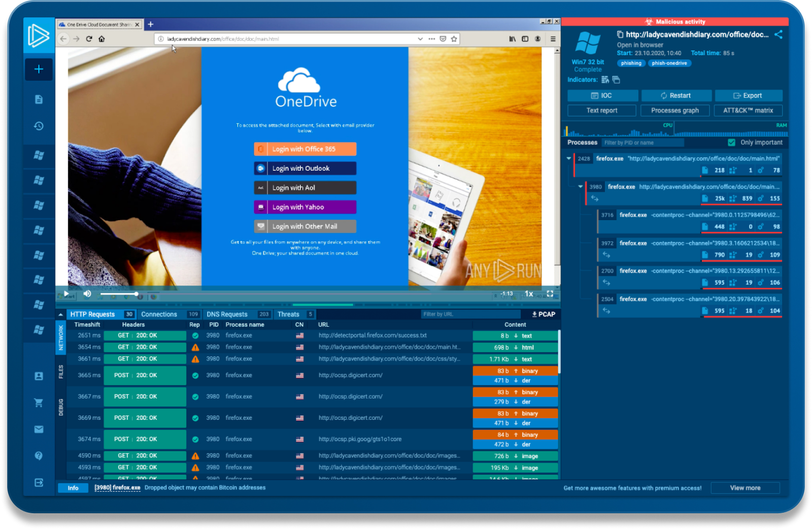This screenshot has height=530, width=812.
Task: Open the help question mark icon
Action: tap(39, 455)
